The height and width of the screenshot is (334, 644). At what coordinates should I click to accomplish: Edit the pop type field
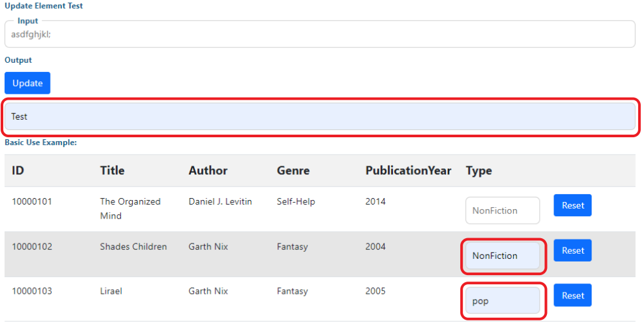click(502, 301)
